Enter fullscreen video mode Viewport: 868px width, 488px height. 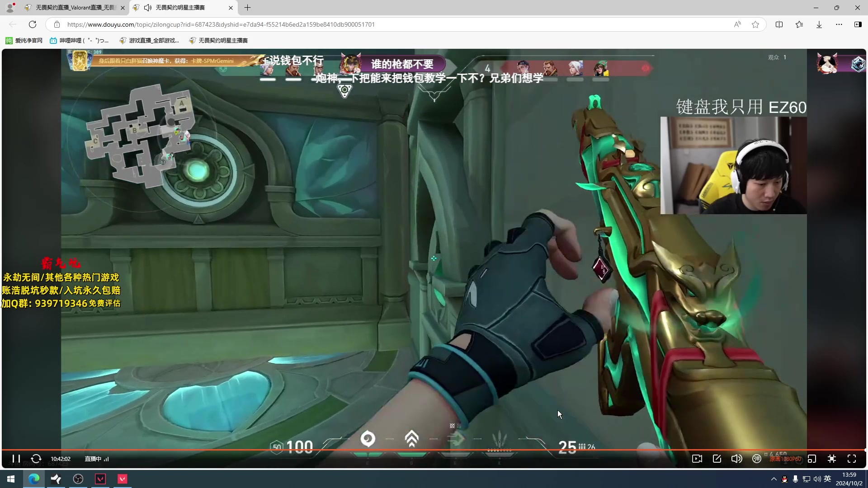pyautogui.click(x=852, y=459)
